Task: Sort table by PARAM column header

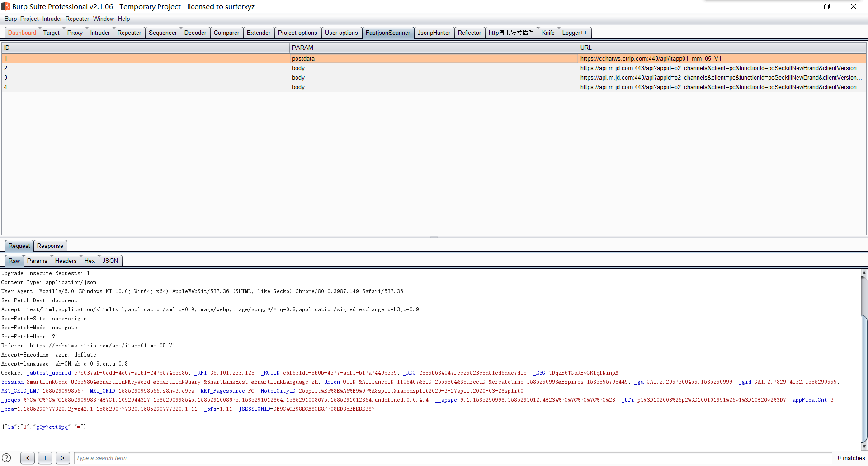Action: pos(434,48)
